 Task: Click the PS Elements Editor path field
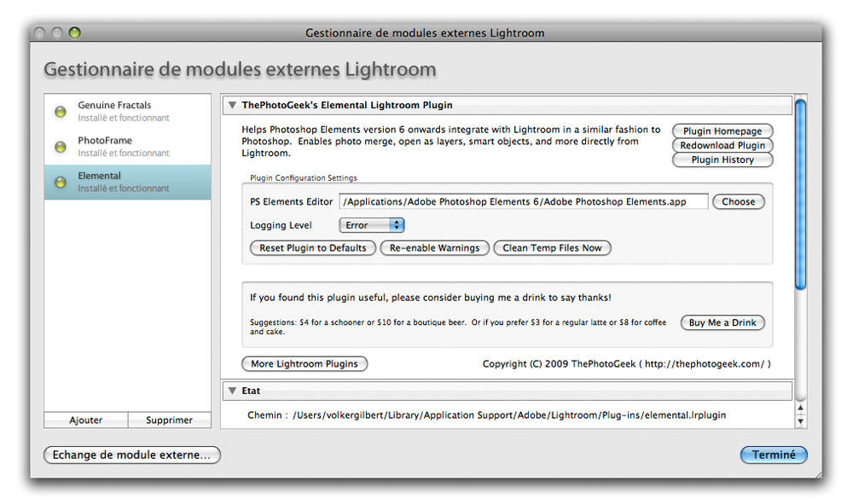coord(524,202)
